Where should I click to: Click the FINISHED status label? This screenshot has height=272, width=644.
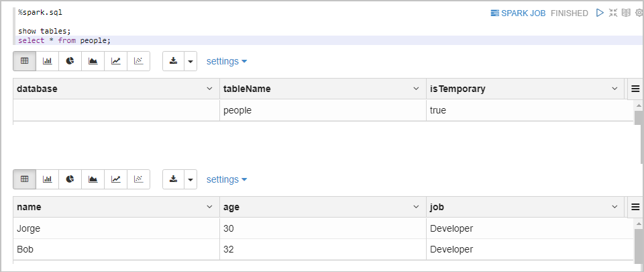(x=570, y=13)
